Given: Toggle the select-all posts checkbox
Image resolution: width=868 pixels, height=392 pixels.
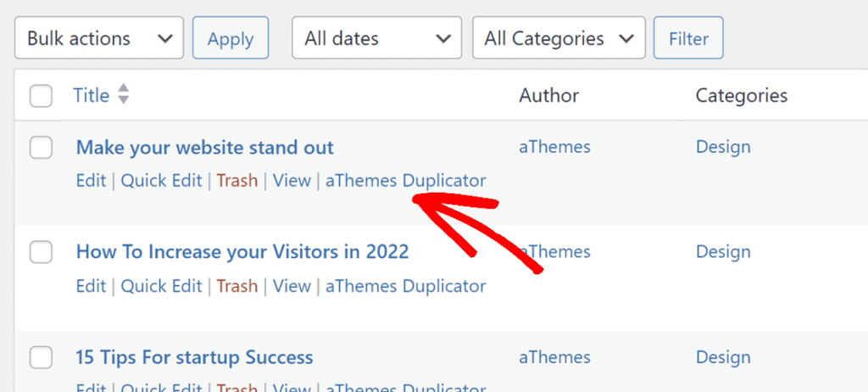Looking at the screenshot, I should [x=41, y=96].
